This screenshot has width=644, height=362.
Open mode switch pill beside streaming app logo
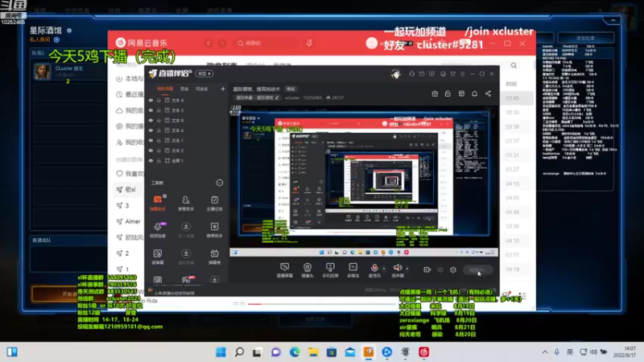pyautogui.click(x=204, y=73)
